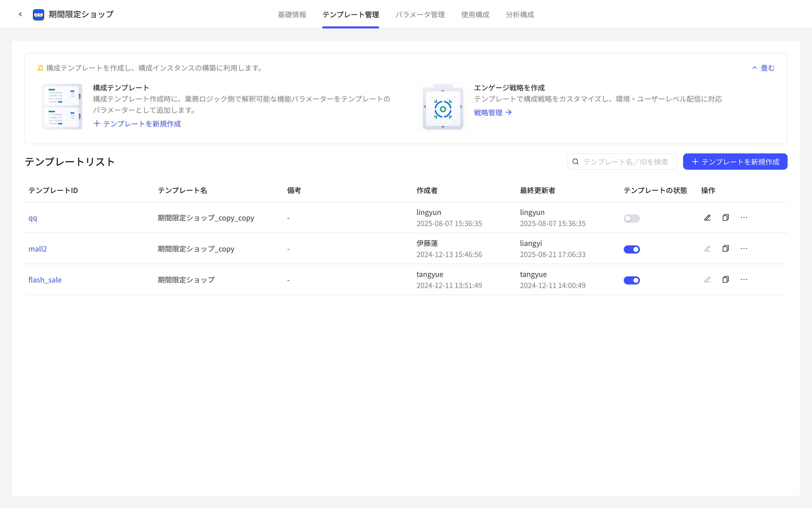Open template ID qq link
Screen dimensions: 812x508
click(x=32, y=218)
